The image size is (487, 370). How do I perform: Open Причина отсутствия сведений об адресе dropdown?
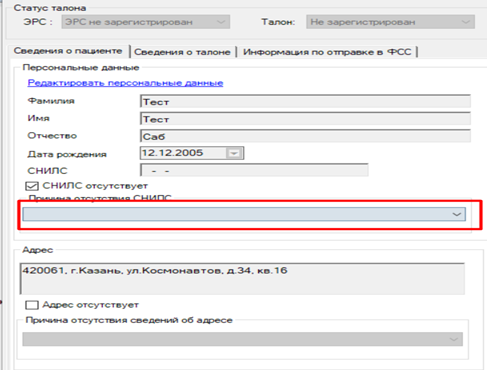[242, 339]
